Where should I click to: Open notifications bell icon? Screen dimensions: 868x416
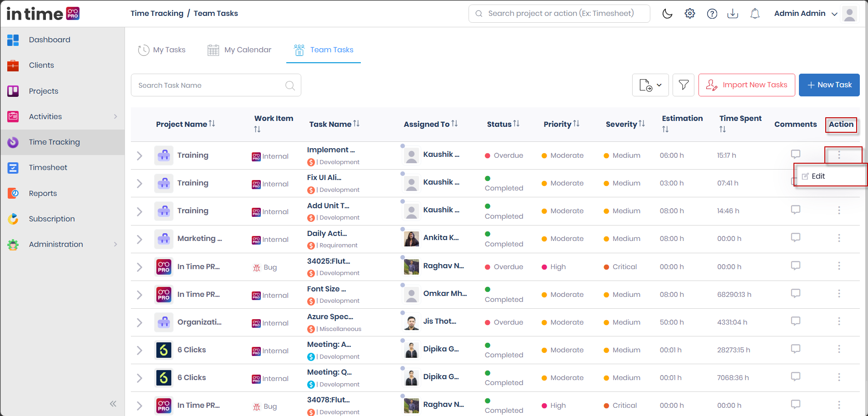pos(755,14)
